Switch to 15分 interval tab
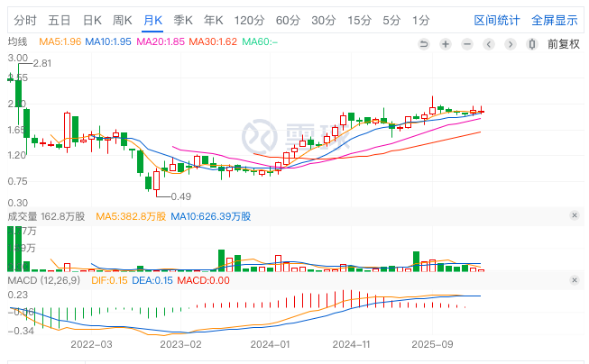This screenshot has width=589, height=364. 360,20
